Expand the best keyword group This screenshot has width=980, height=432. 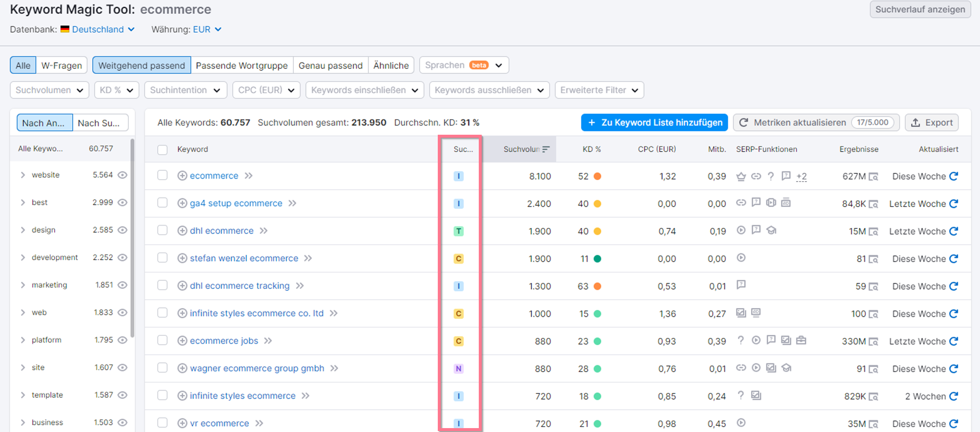pyautogui.click(x=23, y=202)
